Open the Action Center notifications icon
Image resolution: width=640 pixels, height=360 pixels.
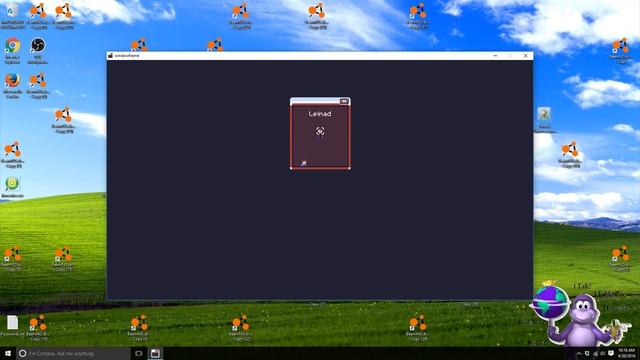tap(611, 353)
